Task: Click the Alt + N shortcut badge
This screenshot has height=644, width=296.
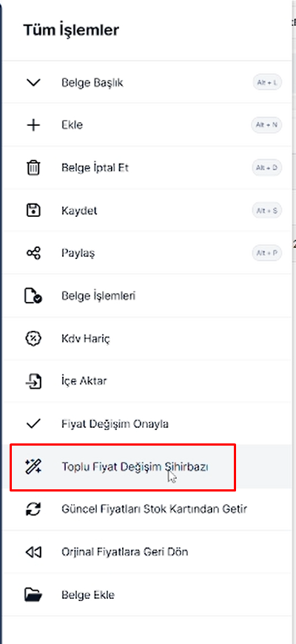Action: click(x=267, y=125)
